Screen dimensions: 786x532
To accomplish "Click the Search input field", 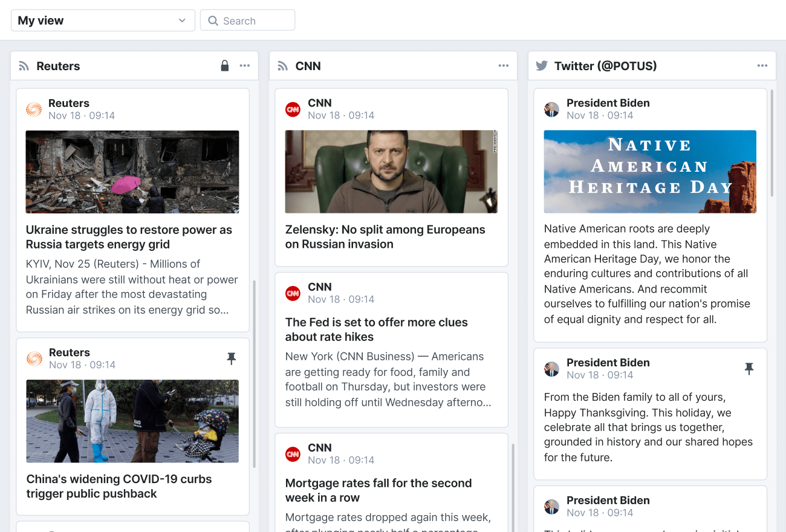I will 247,21.
